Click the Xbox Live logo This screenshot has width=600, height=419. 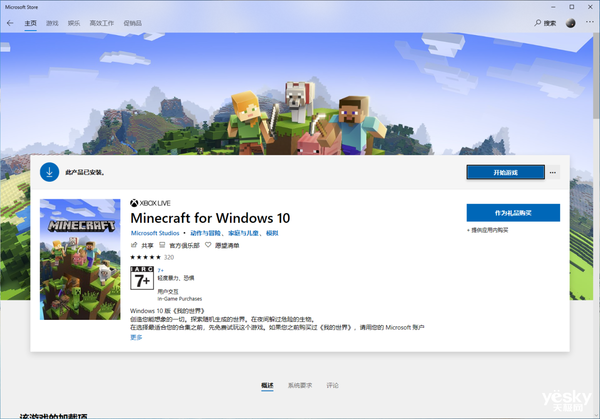tap(150, 203)
